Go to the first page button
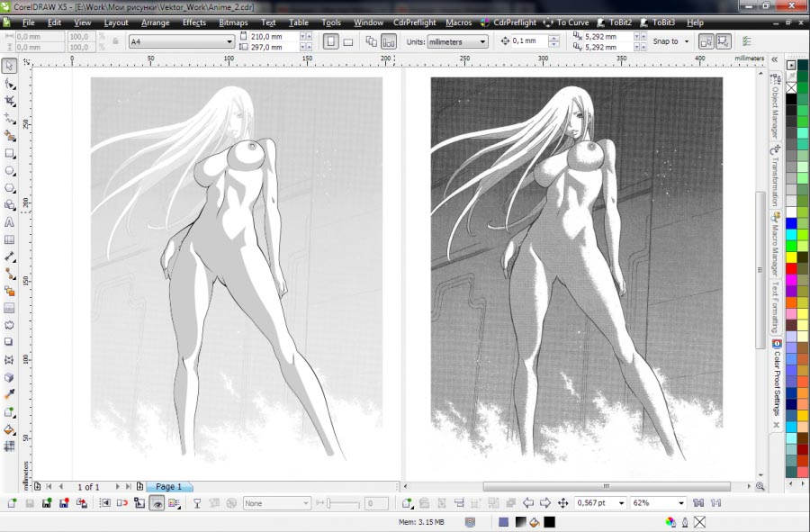The image size is (810, 532). click(x=49, y=487)
